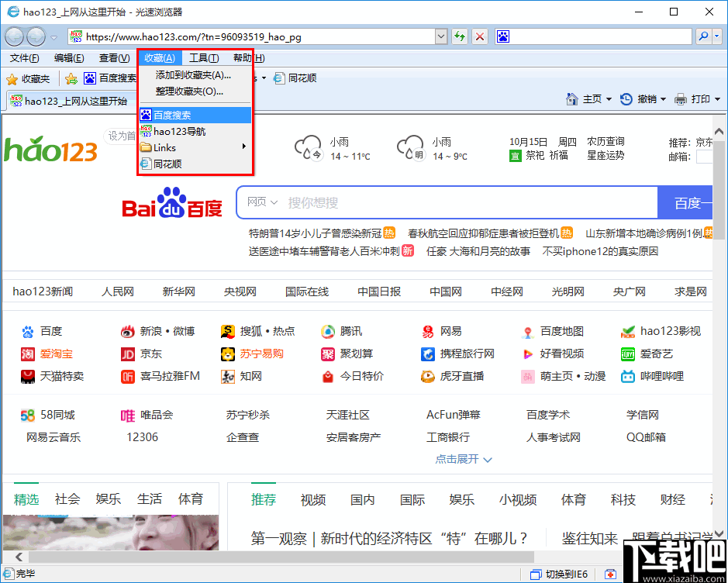Switch to the hao123_上网从这里开始 tab

click(x=72, y=101)
